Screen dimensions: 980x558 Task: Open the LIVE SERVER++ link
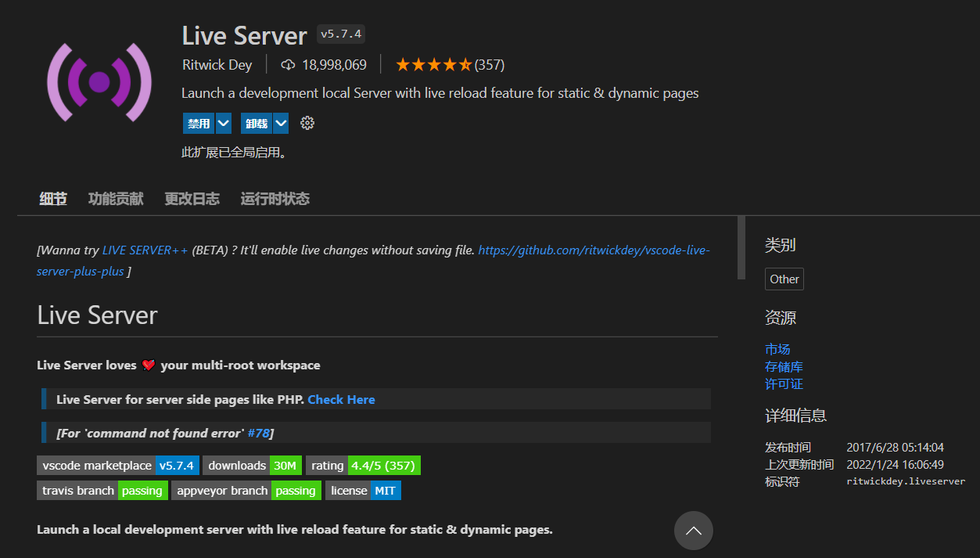click(x=145, y=250)
